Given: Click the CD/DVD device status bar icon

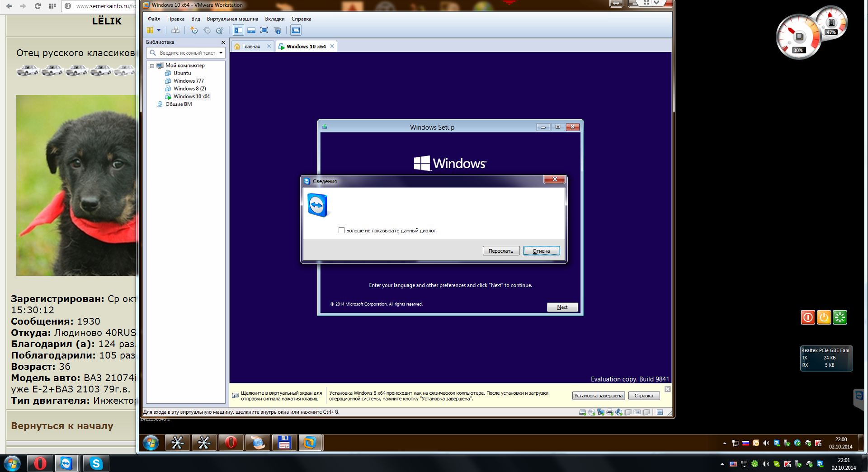Looking at the screenshot, I should (591, 412).
